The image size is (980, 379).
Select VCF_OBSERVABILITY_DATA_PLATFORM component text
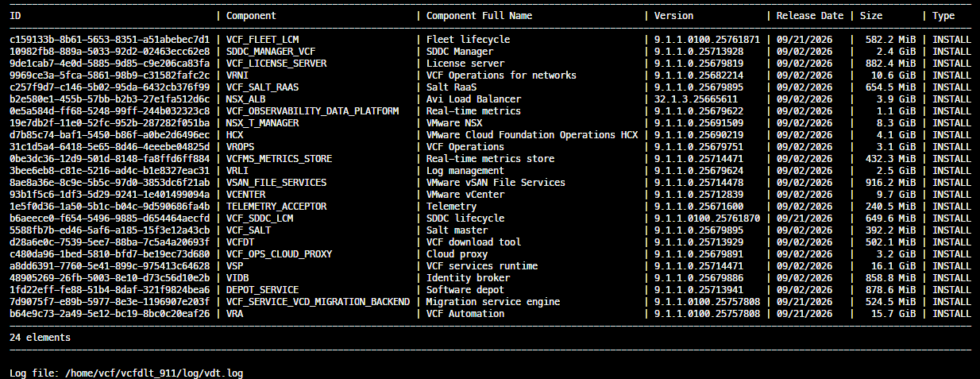click(313, 111)
